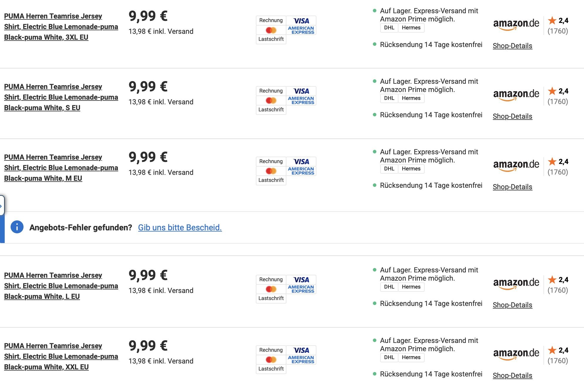Click the amazon.de shop logo on the first listing
The image size is (584, 392).
[x=516, y=24]
